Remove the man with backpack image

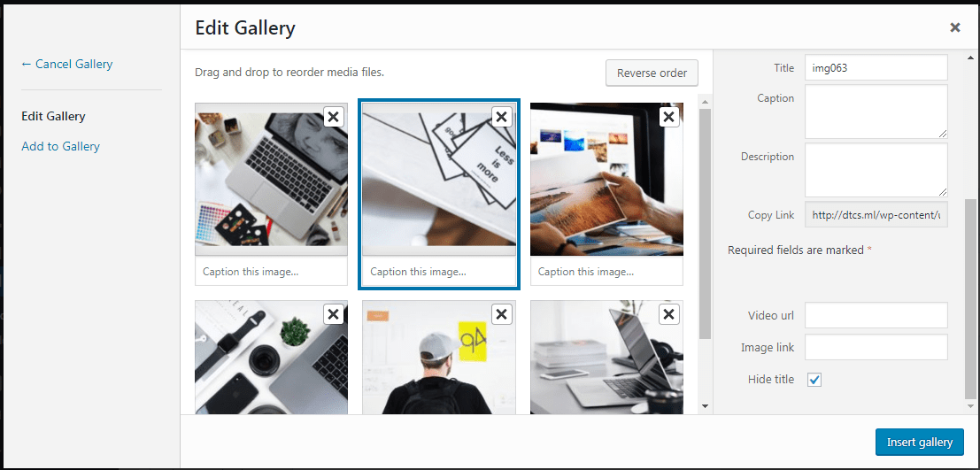pyautogui.click(x=501, y=314)
